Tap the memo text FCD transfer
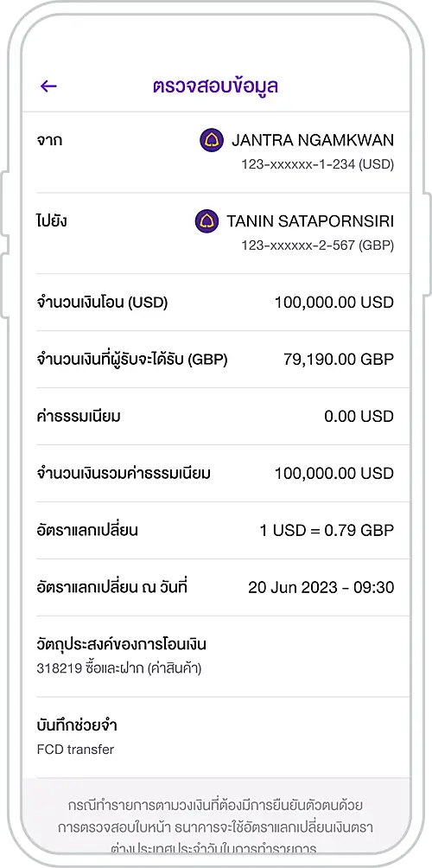This screenshot has height=868, width=432. coord(75,750)
